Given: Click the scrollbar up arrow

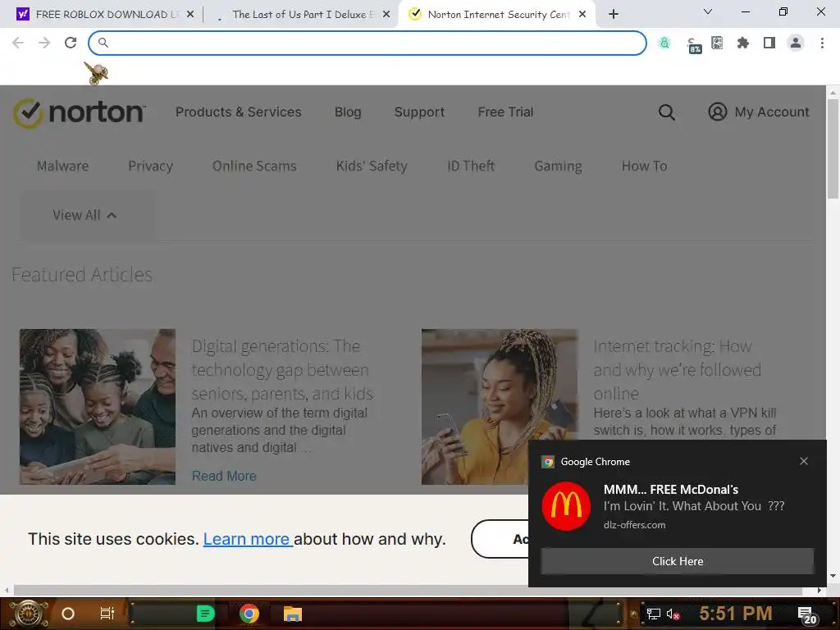Looking at the screenshot, I should 833,92.
